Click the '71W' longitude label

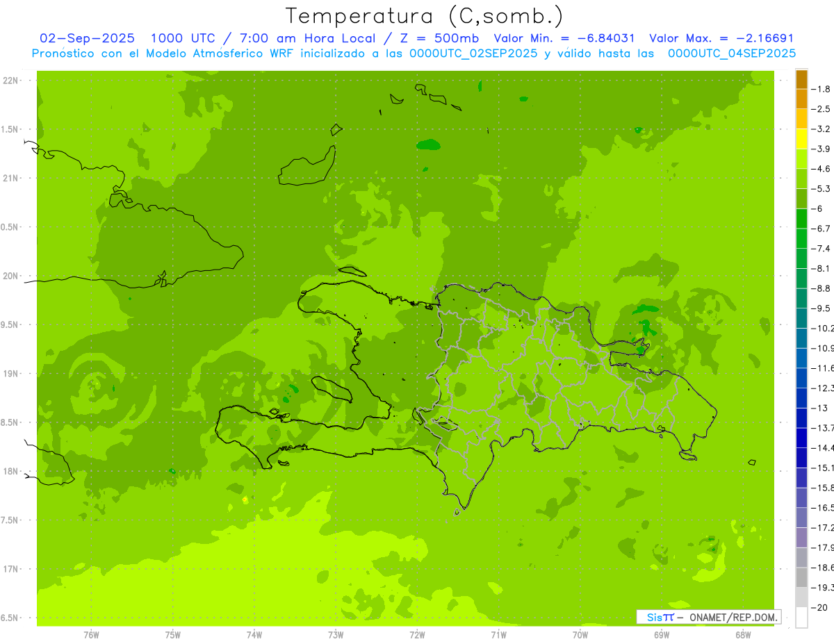499,635
